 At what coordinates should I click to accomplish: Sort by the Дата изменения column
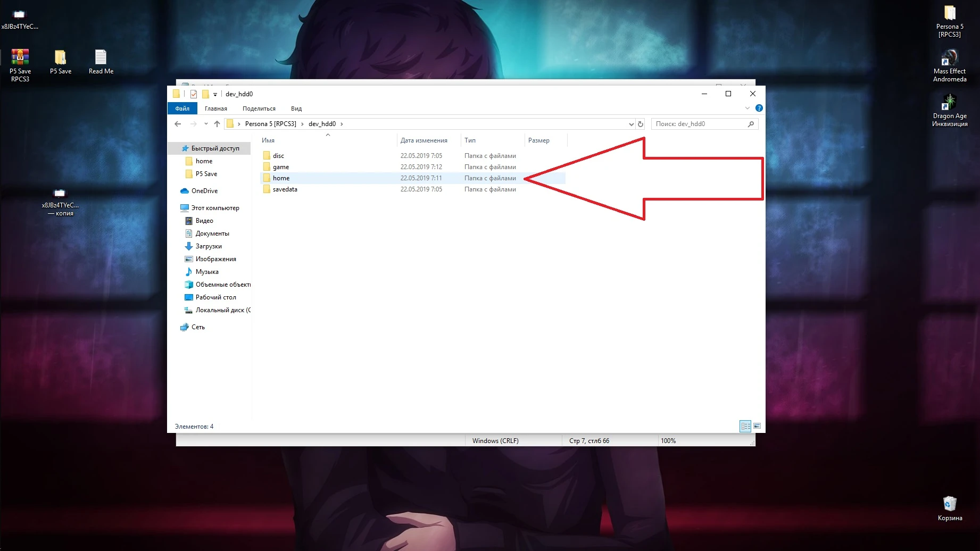(429, 140)
